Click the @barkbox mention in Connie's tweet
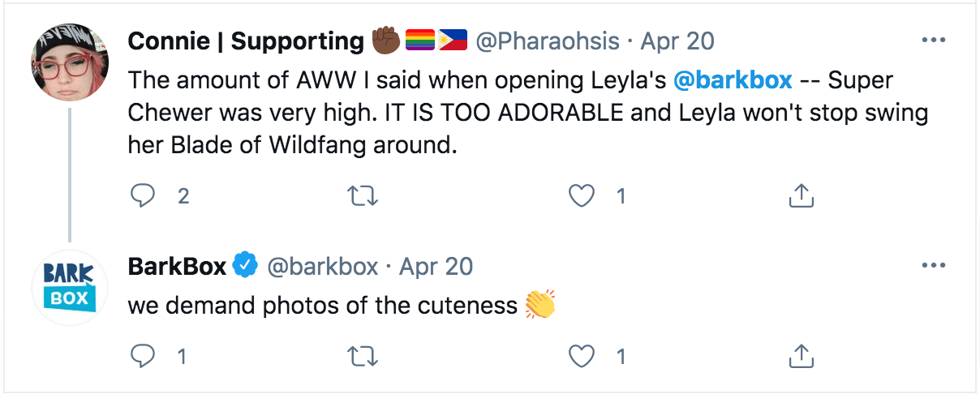Screen dimensions: 980x394 tap(732, 82)
